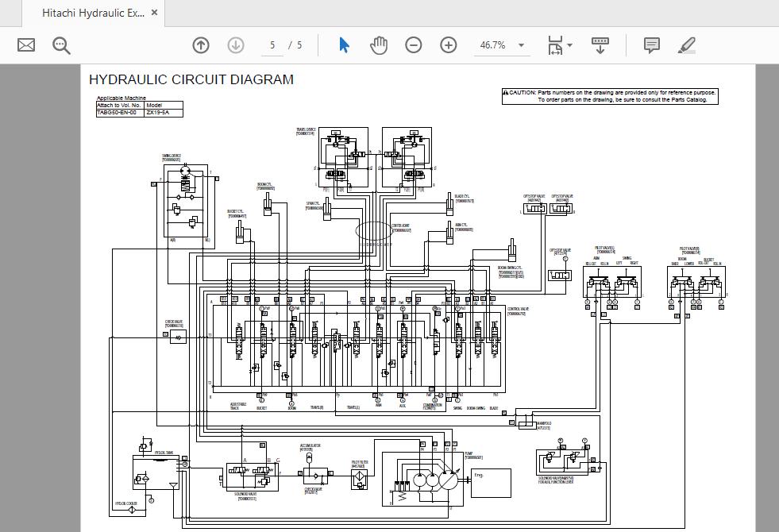Screen dimensions: 779x532
Task: Select the Hand tool for panning
Action: [379, 45]
